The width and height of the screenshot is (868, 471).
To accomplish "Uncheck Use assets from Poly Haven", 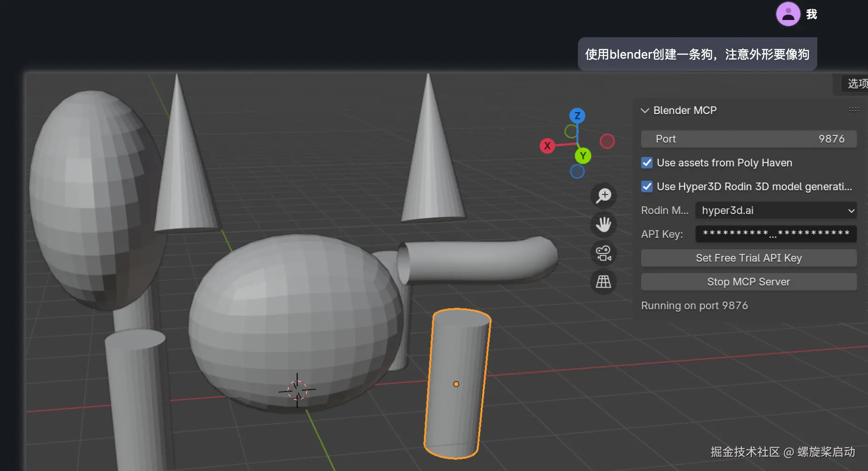I will [x=646, y=162].
